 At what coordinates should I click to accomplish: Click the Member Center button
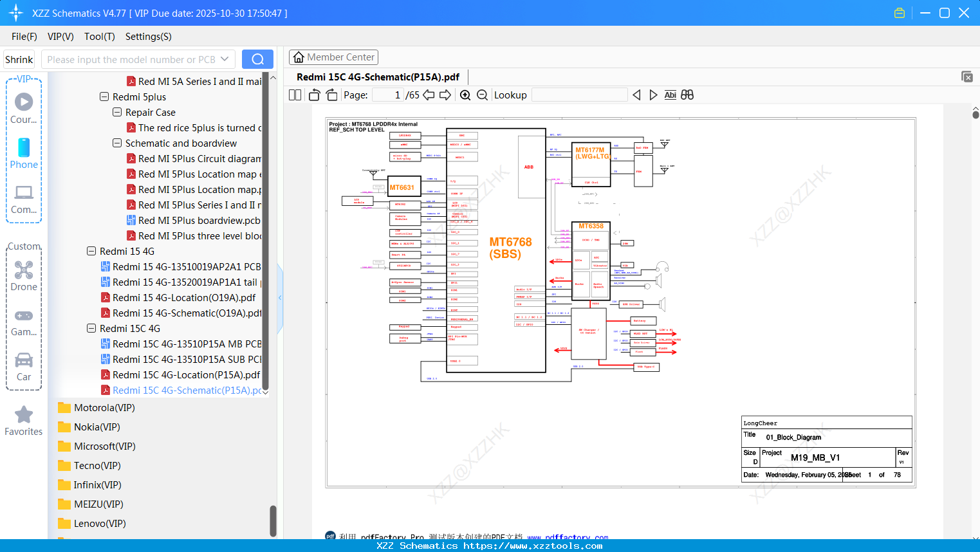point(333,57)
